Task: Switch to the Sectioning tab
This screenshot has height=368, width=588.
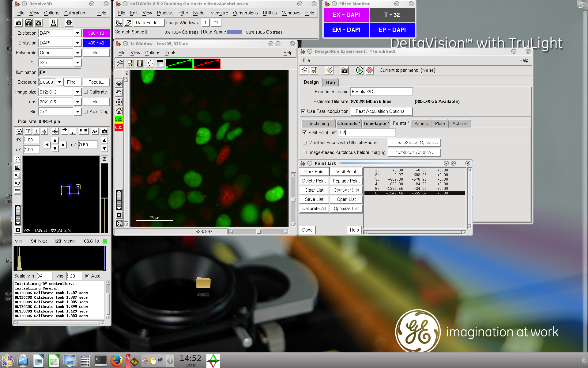Action: click(x=318, y=124)
